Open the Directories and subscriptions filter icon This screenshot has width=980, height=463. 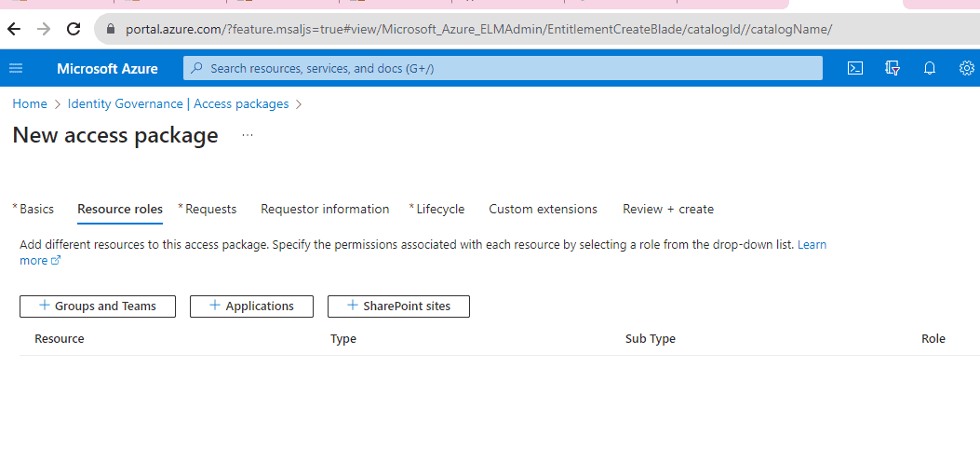pos(893,68)
